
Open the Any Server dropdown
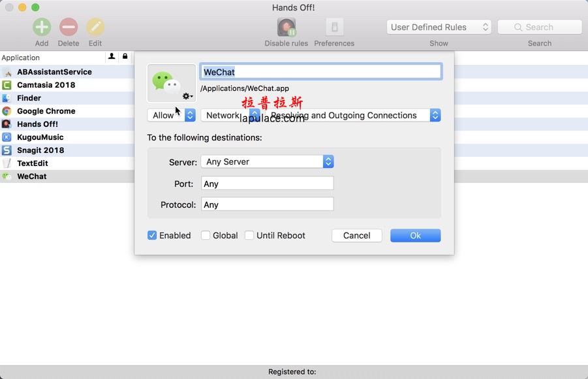268,162
